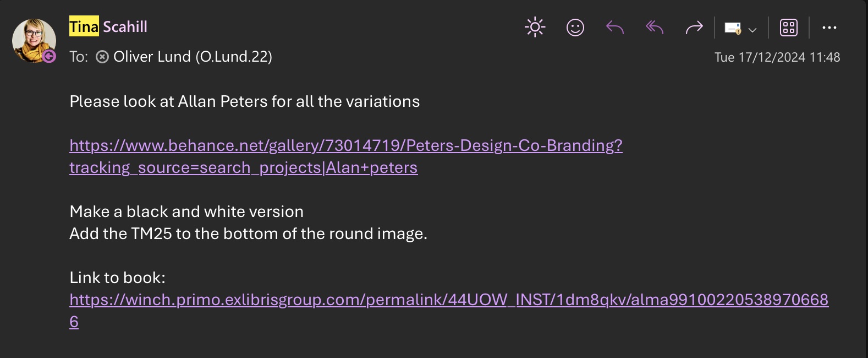Open the three-dot More actions menu

pyautogui.click(x=829, y=28)
